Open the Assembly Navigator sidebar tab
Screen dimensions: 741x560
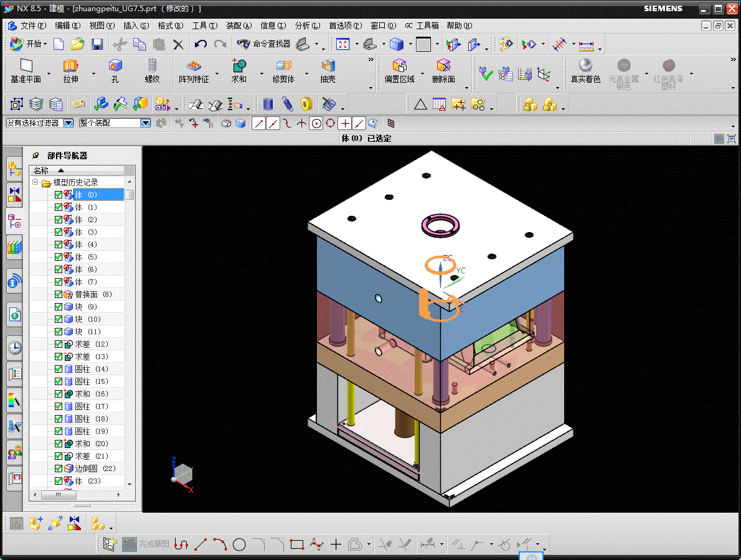click(x=14, y=167)
